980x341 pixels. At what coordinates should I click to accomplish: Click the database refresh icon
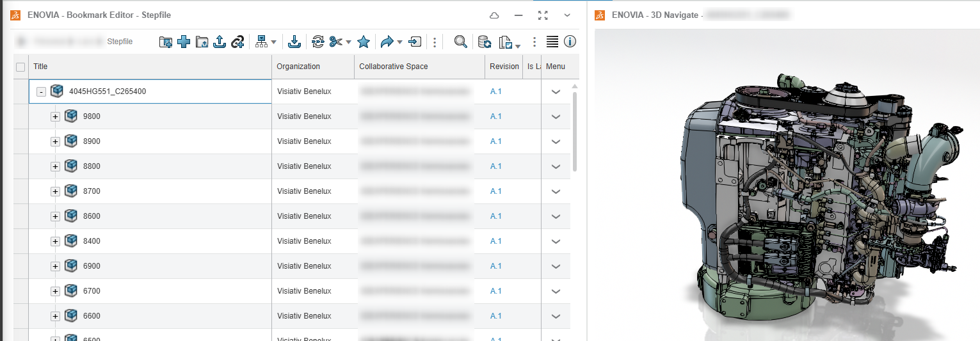pyautogui.click(x=485, y=42)
